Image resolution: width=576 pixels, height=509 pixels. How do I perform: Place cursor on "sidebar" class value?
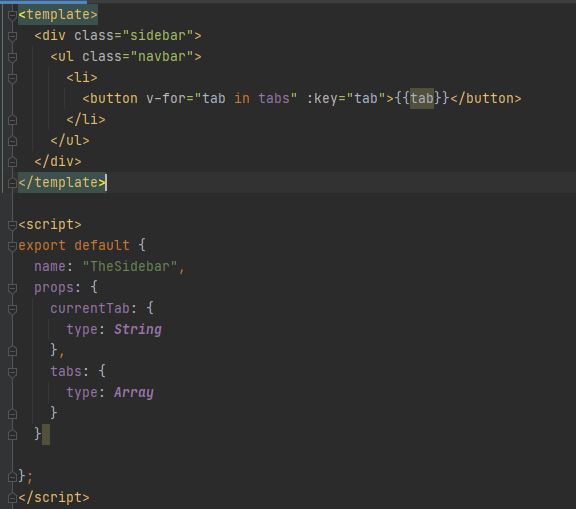(158, 36)
